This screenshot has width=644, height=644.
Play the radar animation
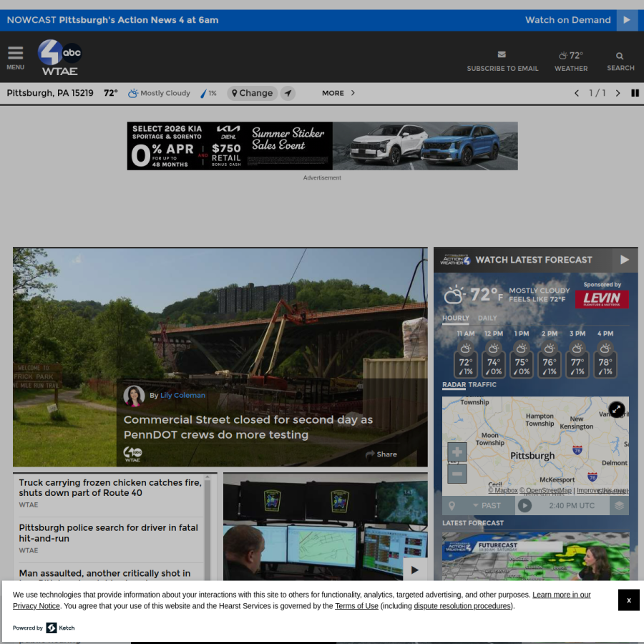tap(524, 506)
